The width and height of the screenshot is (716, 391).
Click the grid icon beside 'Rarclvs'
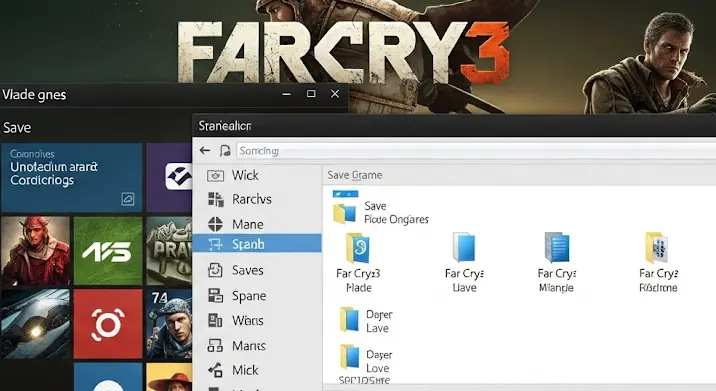tap(216, 200)
